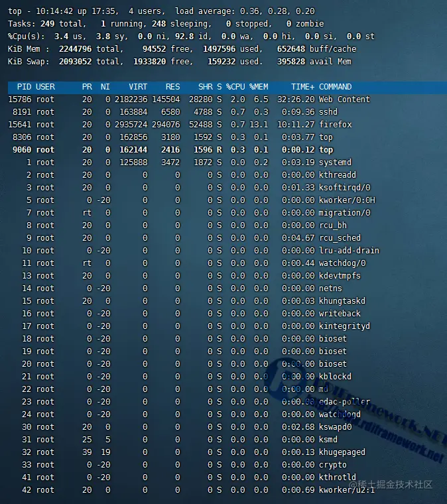
Task: Select 'kintegrityd' in the list
Action: [344, 326]
